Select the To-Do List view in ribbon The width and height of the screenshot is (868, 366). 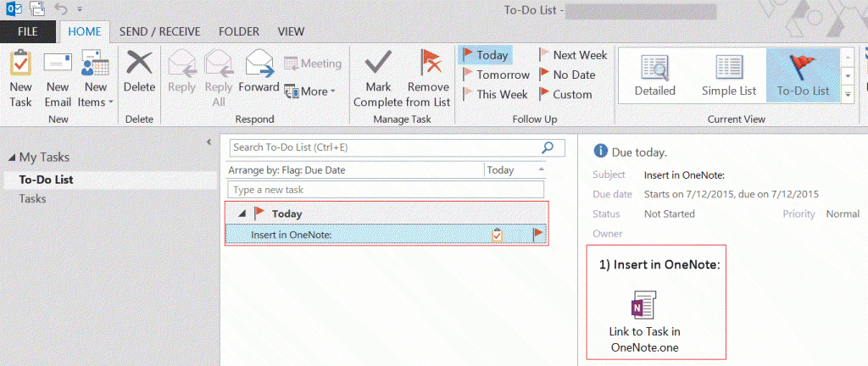[x=803, y=75]
